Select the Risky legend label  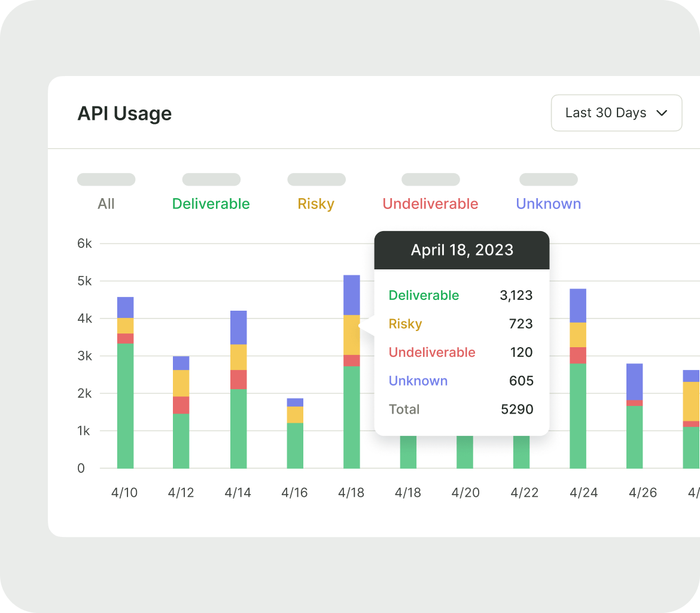click(316, 204)
